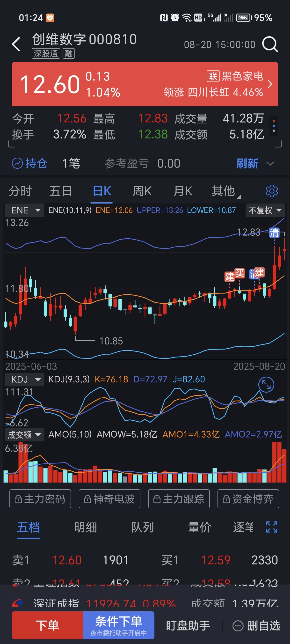Open the ENE indicator dropdown
The width and height of the screenshot is (290, 644).
coord(24,210)
